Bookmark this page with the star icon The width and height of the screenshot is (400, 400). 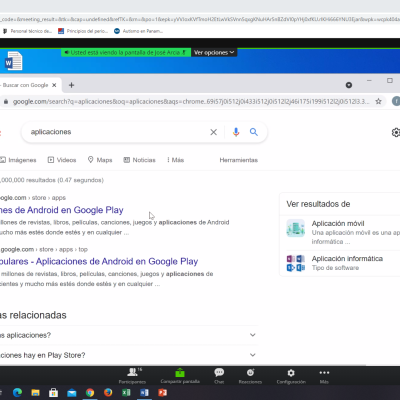pyautogui.click(x=378, y=101)
